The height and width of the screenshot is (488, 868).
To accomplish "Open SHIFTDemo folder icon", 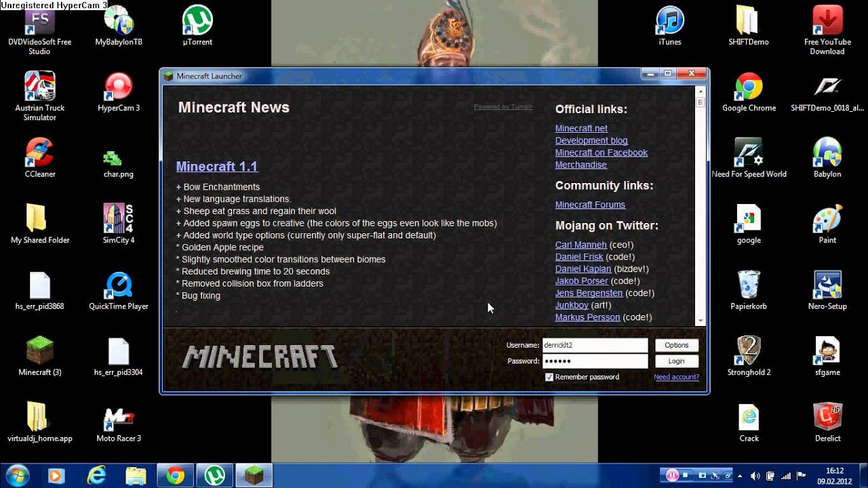I will tap(749, 27).
